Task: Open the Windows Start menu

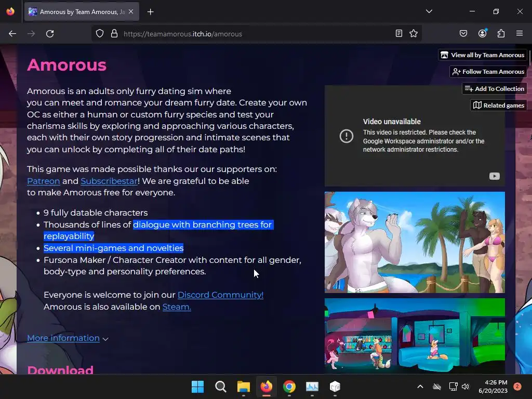Action: 197,387
